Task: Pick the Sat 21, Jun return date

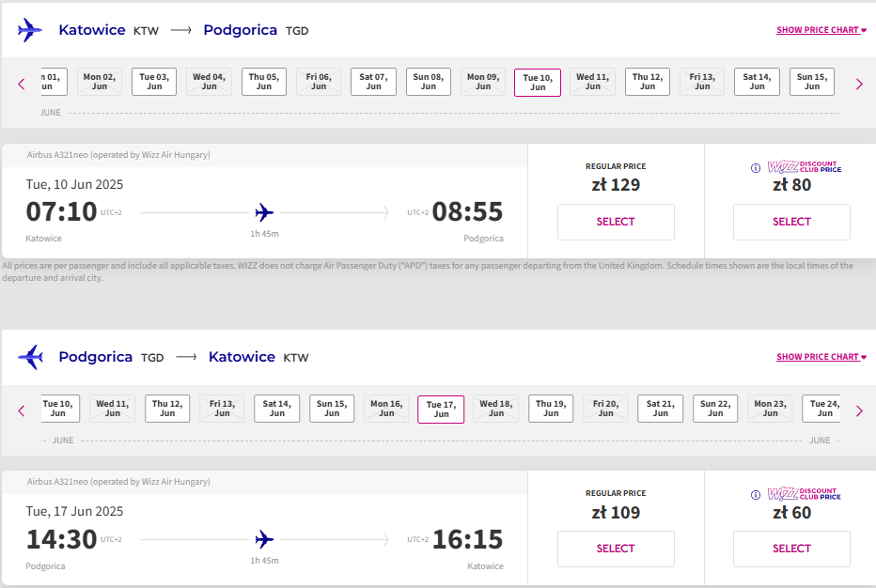Action: point(661,409)
